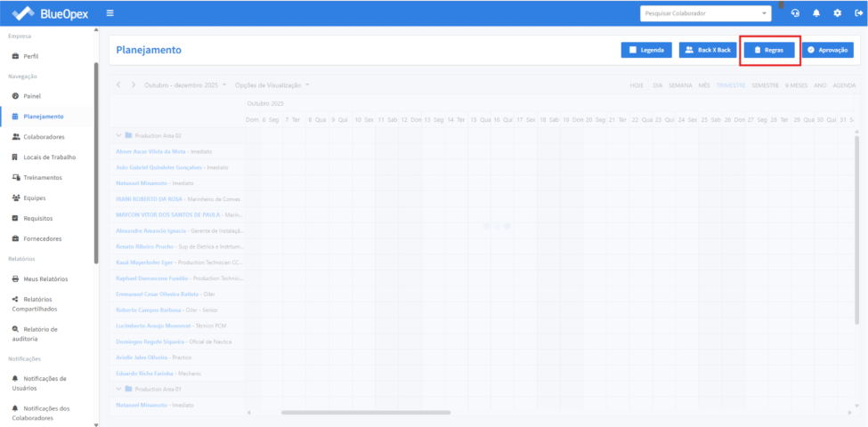Open the Regras button

click(x=769, y=50)
